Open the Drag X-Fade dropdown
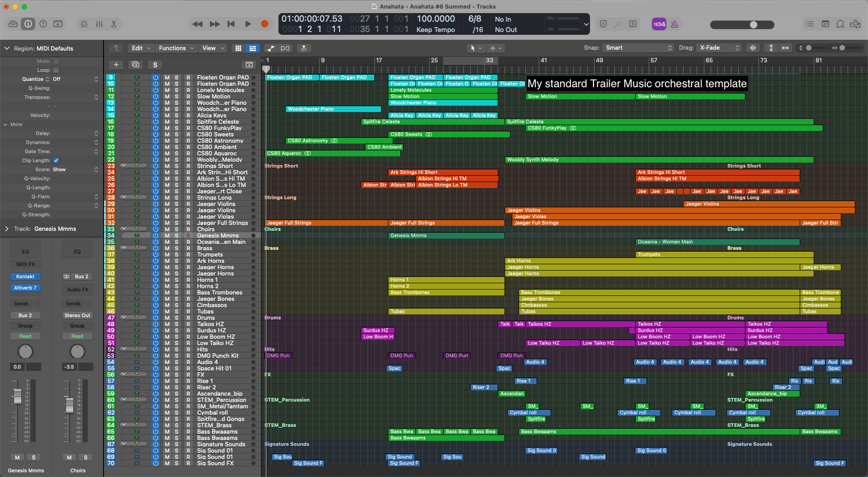868x477 pixels. click(x=719, y=48)
